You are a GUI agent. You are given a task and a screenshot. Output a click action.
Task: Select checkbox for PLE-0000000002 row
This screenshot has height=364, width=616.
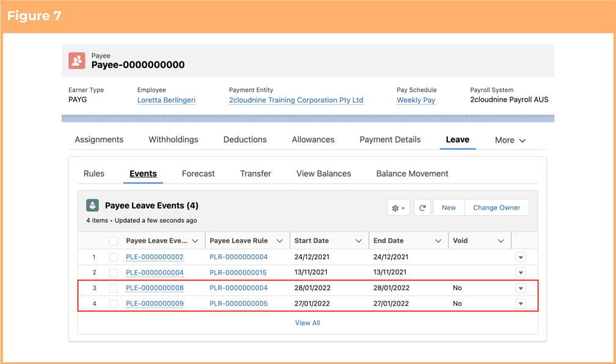point(114,257)
